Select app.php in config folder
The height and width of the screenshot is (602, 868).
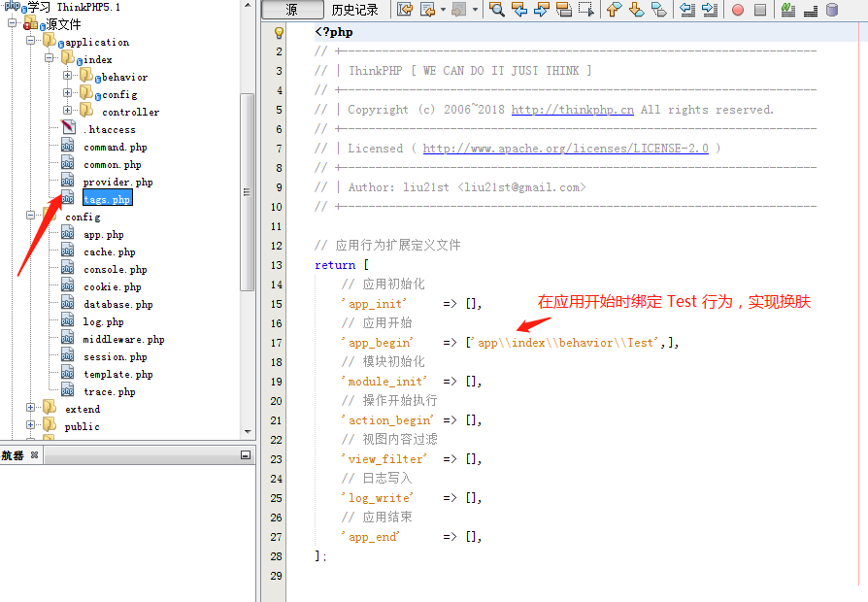(104, 235)
